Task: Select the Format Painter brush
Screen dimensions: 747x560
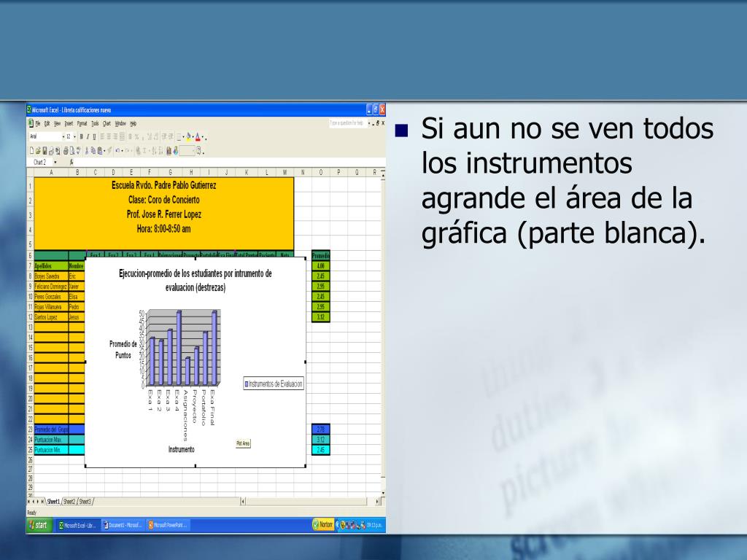Action: (109, 150)
